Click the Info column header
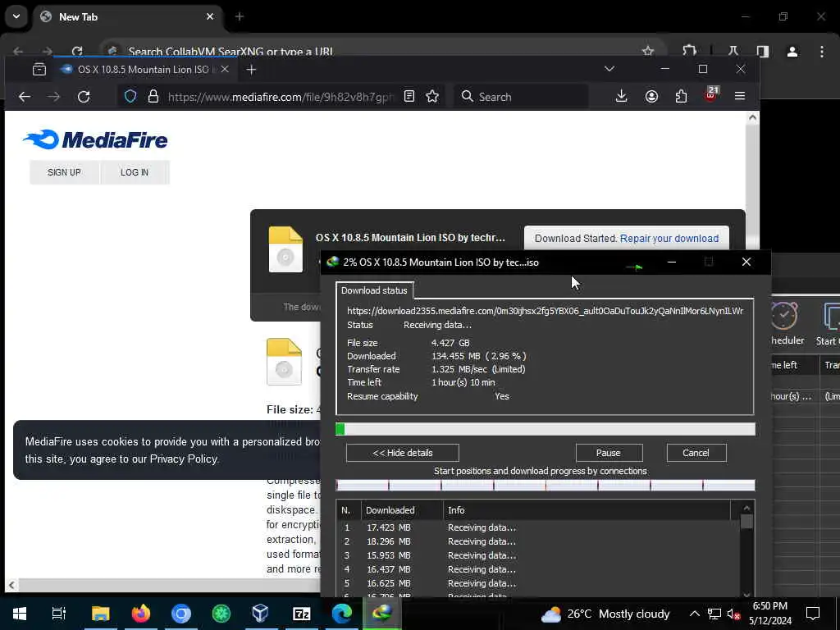 point(587,510)
